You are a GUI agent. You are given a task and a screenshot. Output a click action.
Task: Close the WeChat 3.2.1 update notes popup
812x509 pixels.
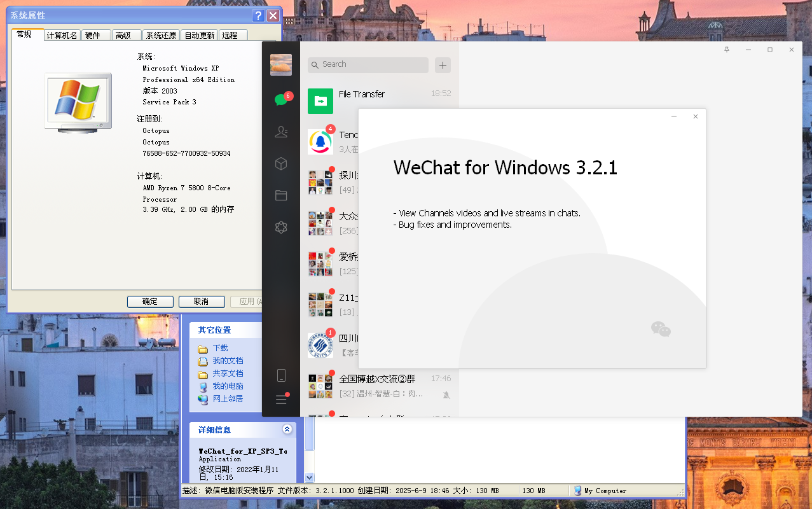click(x=696, y=116)
